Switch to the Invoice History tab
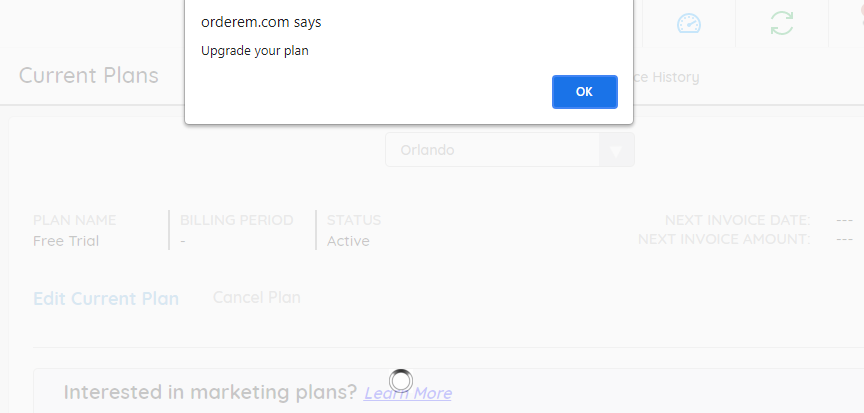 coord(668,77)
